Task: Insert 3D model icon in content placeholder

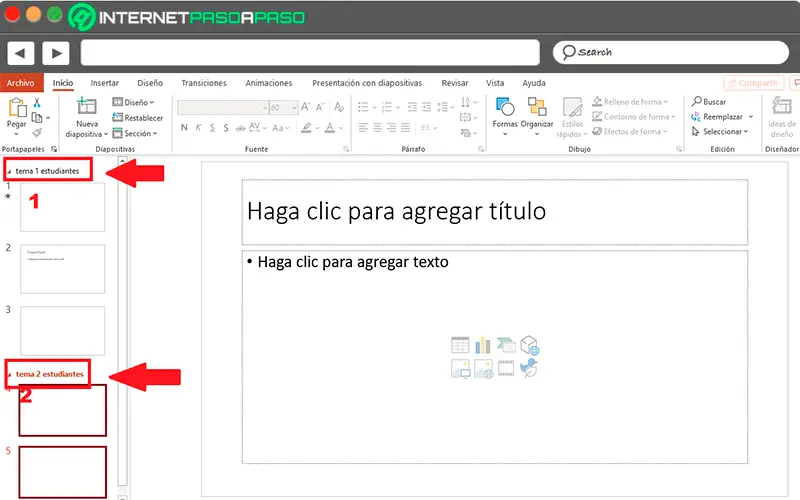Action: (530, 345)
